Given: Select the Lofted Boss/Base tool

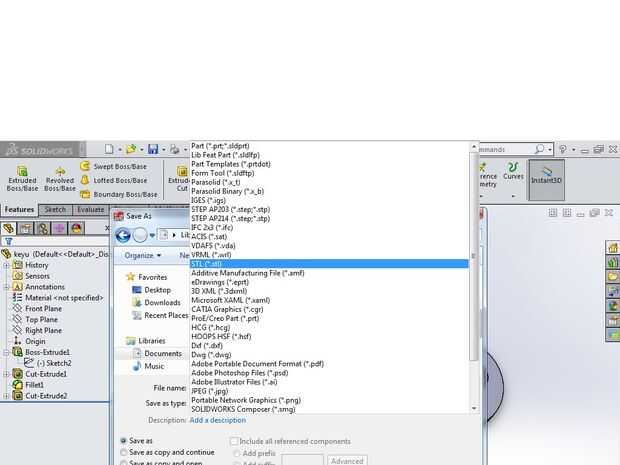Looking at the screenshot, I should click(114, 180).
